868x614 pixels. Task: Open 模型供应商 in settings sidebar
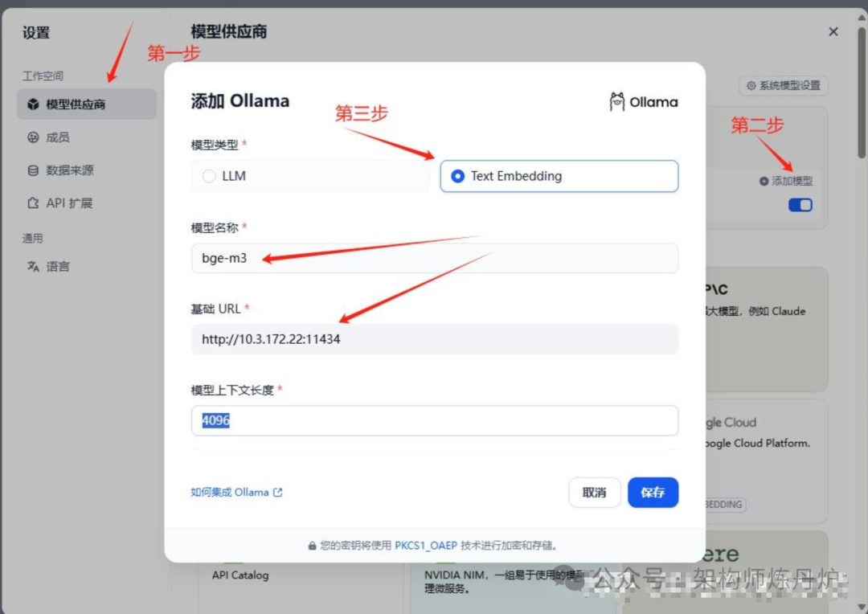tap(86, 104)
